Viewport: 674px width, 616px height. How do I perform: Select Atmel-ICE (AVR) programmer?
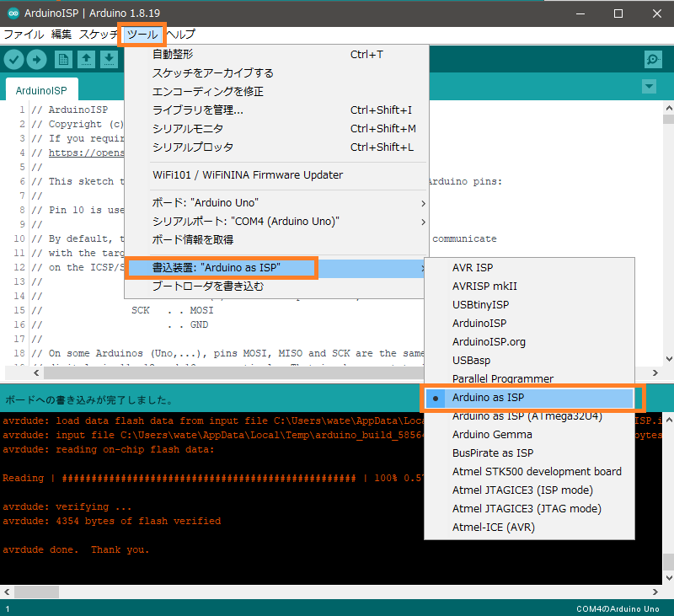tap(529, 527)
